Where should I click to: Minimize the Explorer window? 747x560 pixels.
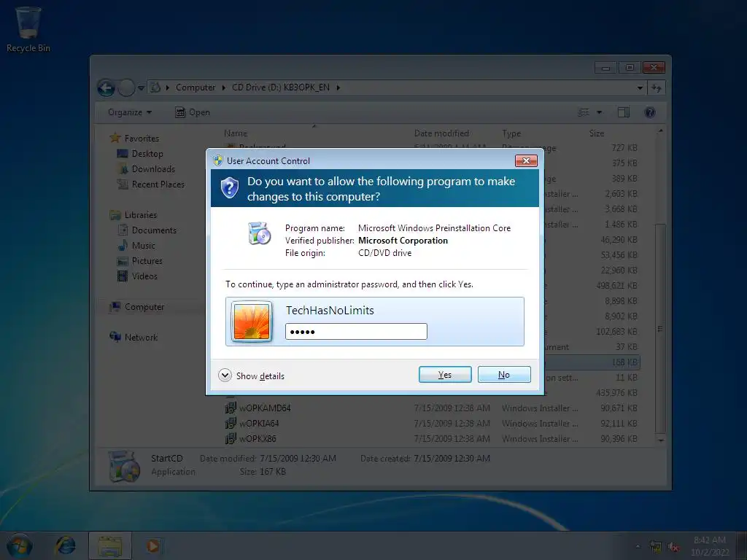[605, 68]
